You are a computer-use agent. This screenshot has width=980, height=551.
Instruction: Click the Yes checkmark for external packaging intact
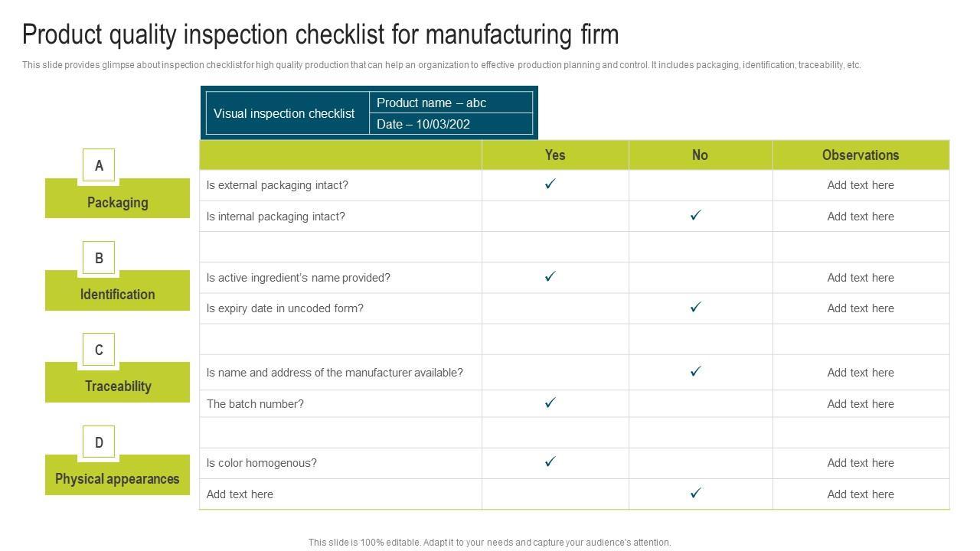(550, 184)
